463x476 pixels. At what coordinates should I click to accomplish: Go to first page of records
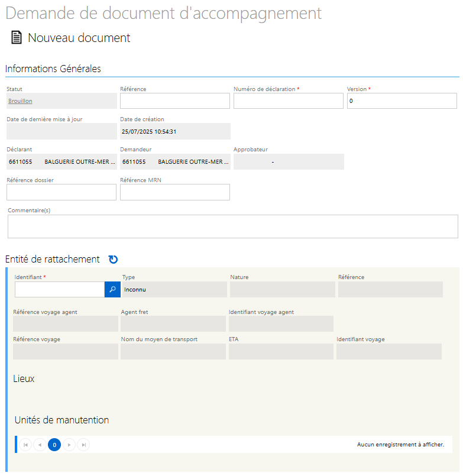[x=25, y=445]
